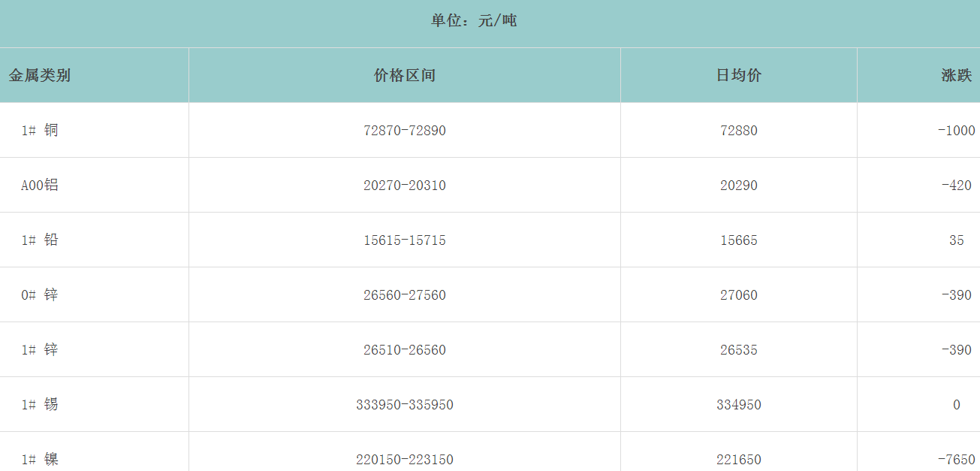
Task: Click the 金属类别 column header
Action: (40, 75)
